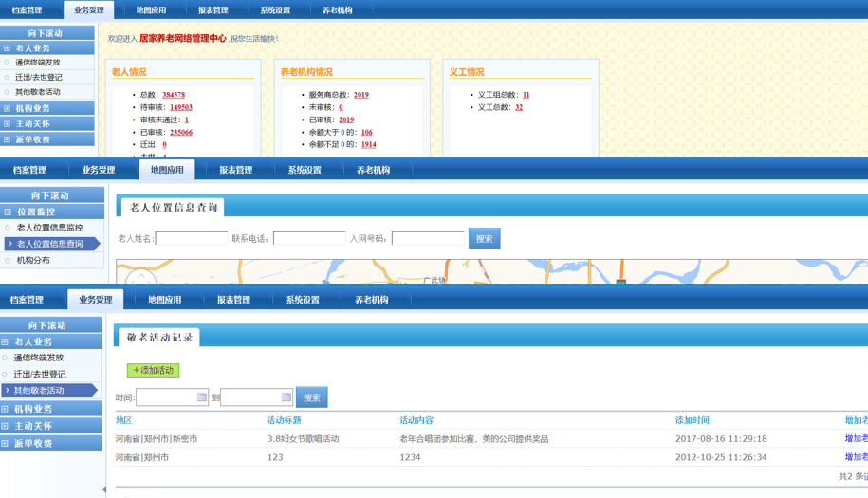Click 搜索 next to the 入网号码 field
The width and height of the screenshot is (868, 498).
(484, 239)
